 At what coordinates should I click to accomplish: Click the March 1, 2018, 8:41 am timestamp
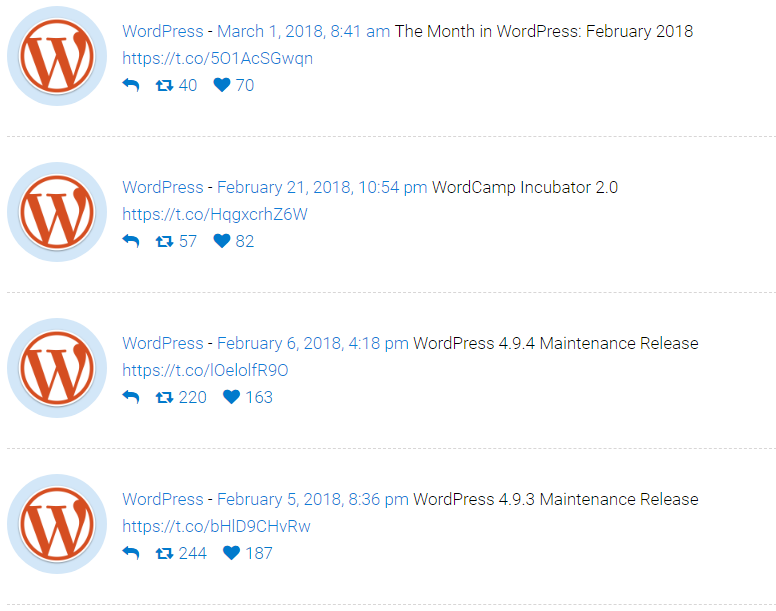point(303,31)
